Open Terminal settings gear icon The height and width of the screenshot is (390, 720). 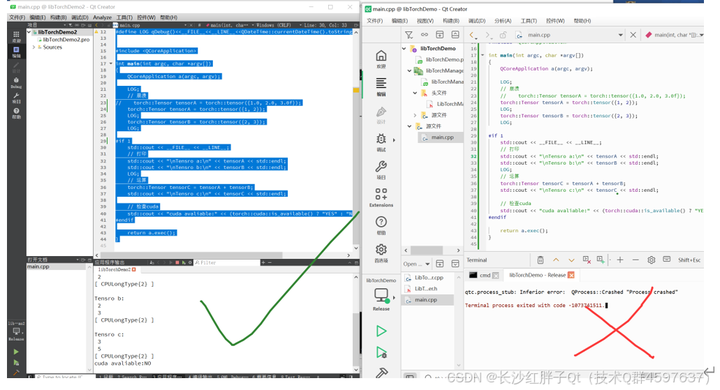pyautogui.click(x=651, y=260)
